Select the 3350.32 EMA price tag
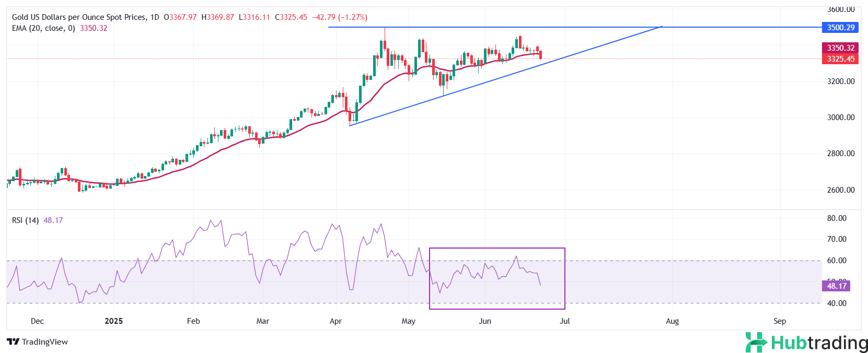The width and height of the screenshot is (868, 353). pyautogui.click(x=840, y=48)
